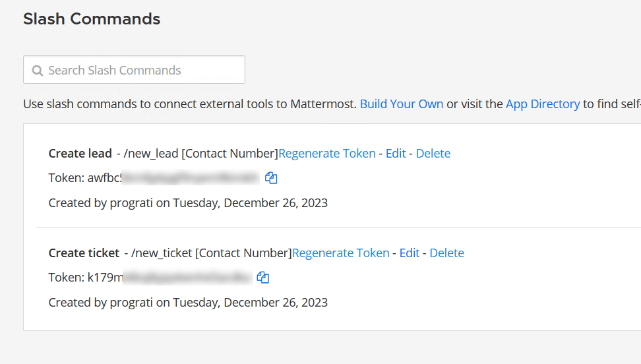The height and width of the screenshot is (364, 641).
Task: Open the Build Your Own link
Action: (x=401, y=104)
